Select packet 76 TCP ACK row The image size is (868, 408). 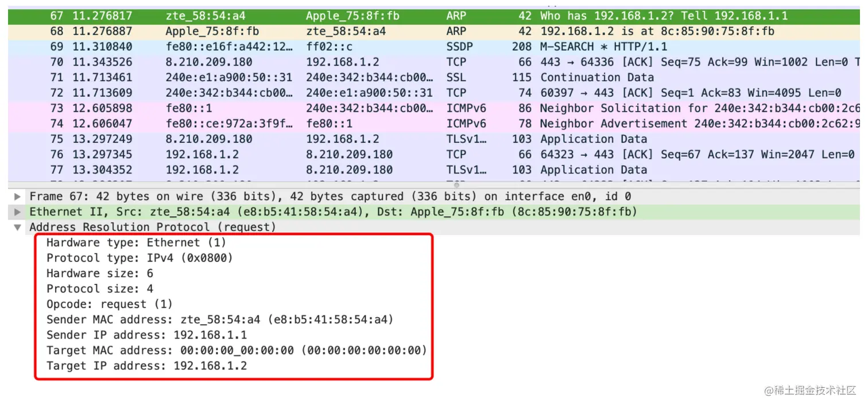click(434, 155)
